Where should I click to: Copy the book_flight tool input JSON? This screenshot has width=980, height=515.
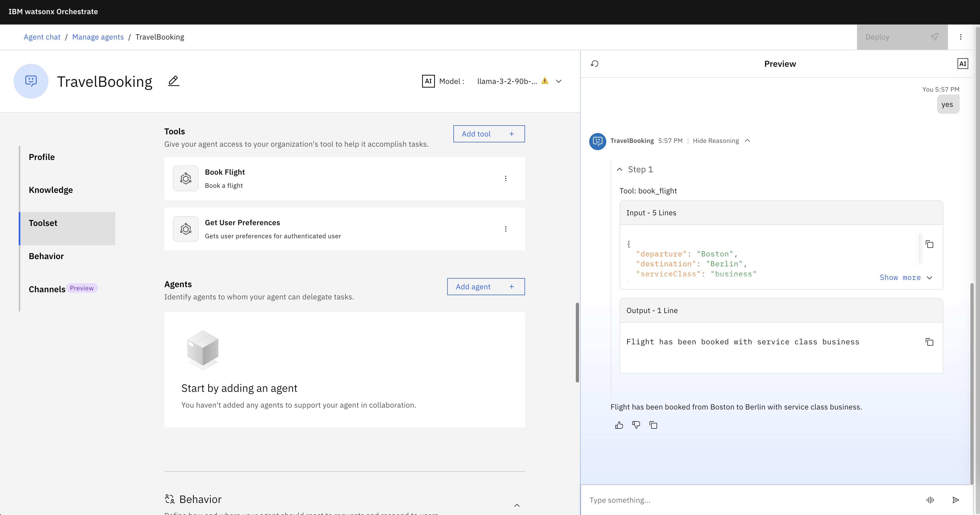(929, 244)
